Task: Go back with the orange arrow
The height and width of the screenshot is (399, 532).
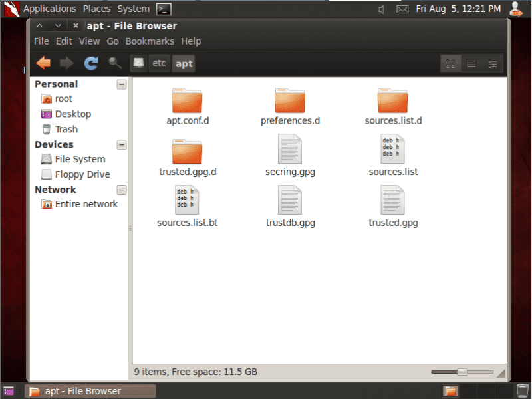Action: coord(43,63)
